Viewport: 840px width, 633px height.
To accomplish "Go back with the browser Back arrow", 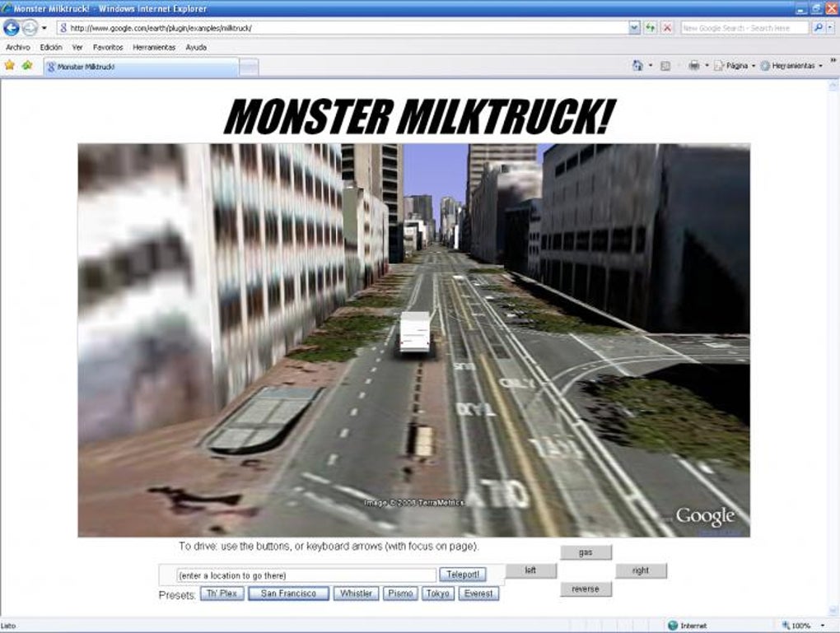I will click(12, 27).
